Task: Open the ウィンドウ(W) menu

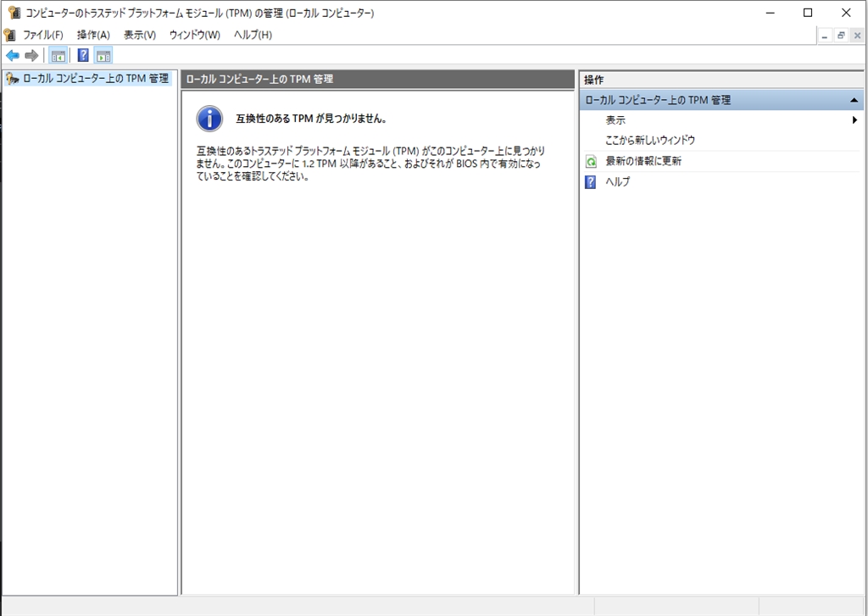Action: coord(195,35)
